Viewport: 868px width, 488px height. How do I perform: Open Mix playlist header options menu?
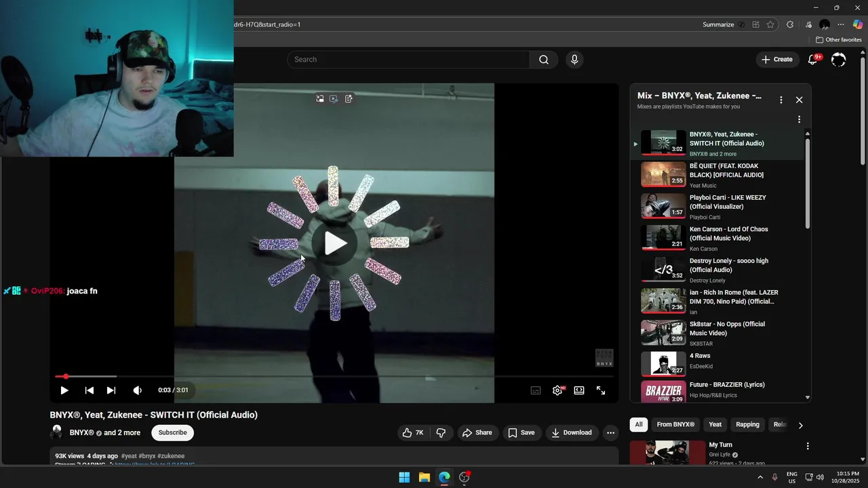pos(781,100)
